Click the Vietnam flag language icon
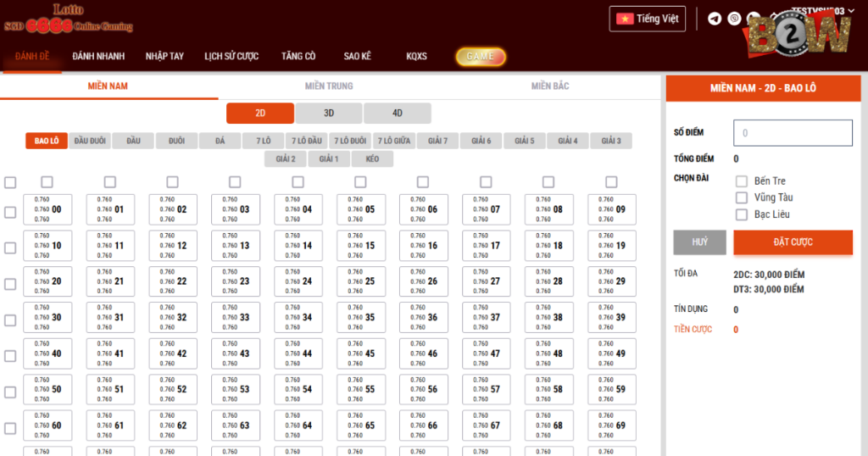Image resolution: width=868 pixels, height=456 pixels. [x=625, y=19]
